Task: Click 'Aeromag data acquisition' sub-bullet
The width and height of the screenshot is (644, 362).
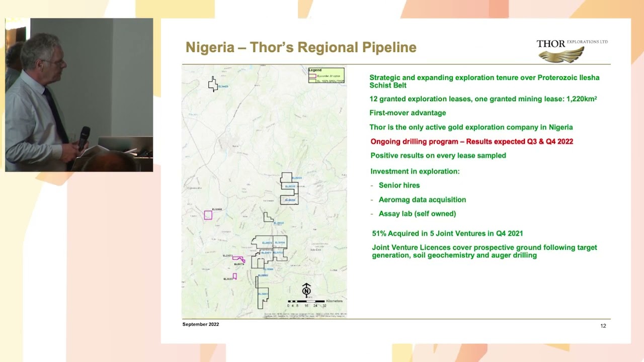Action: [422, 200]
